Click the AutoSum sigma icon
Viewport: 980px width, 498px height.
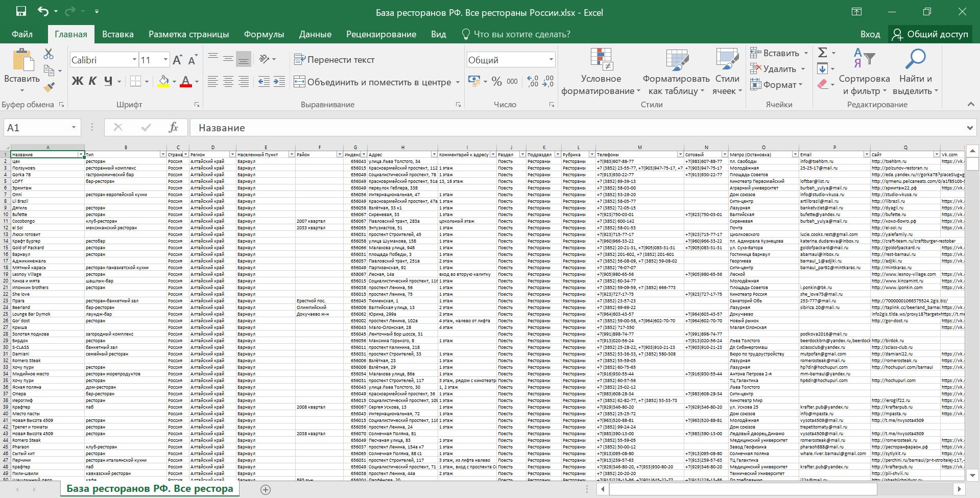click(x=822, y=53)
